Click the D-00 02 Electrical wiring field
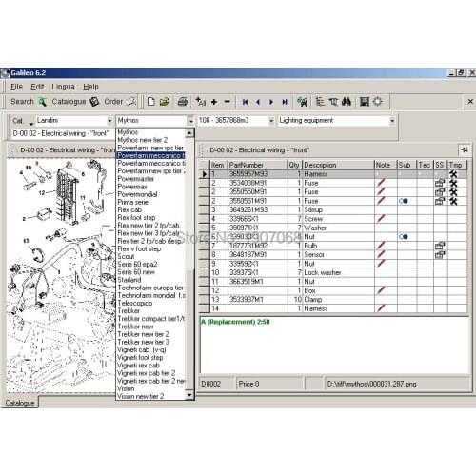 click(63, 133)
